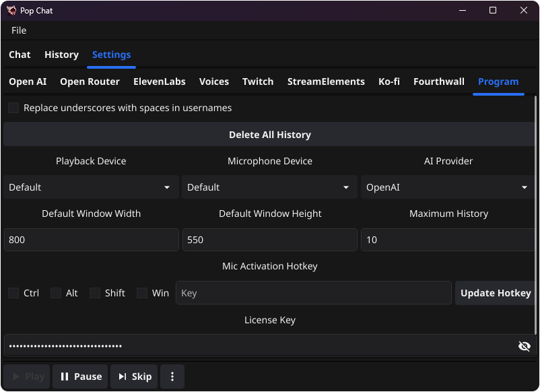This screenshot has height=392, width=540.
Task: Open the File menu
Action: 18,30
